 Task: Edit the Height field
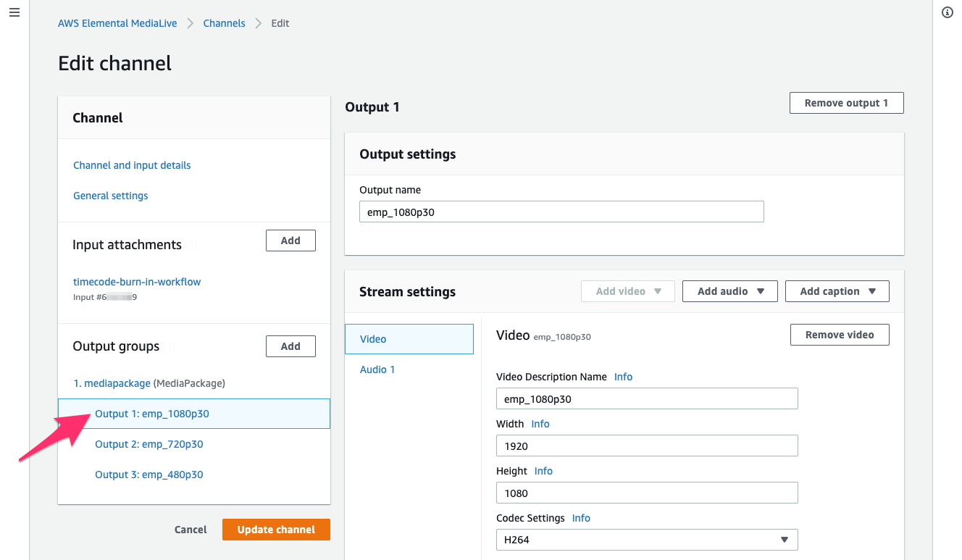[647, 493]
